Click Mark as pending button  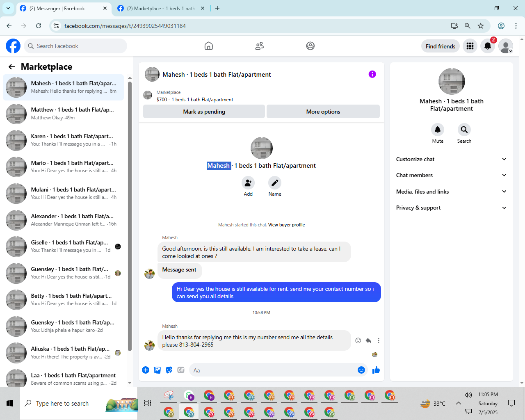click(204, 112)
